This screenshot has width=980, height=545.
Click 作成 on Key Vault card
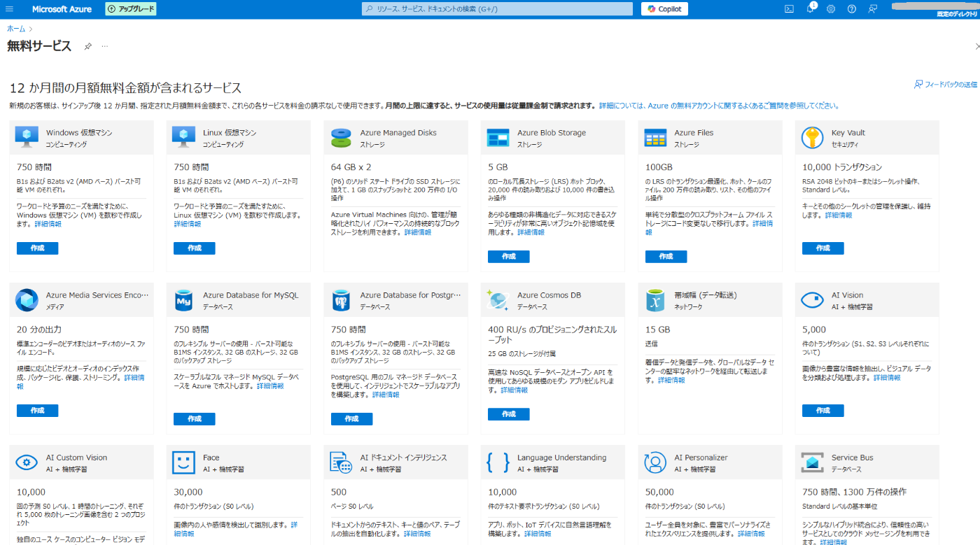pyautogui.click(x=823, y=248)
